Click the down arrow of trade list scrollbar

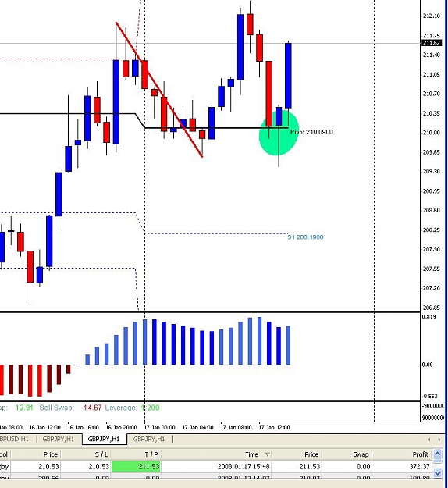tap(437, 474)
